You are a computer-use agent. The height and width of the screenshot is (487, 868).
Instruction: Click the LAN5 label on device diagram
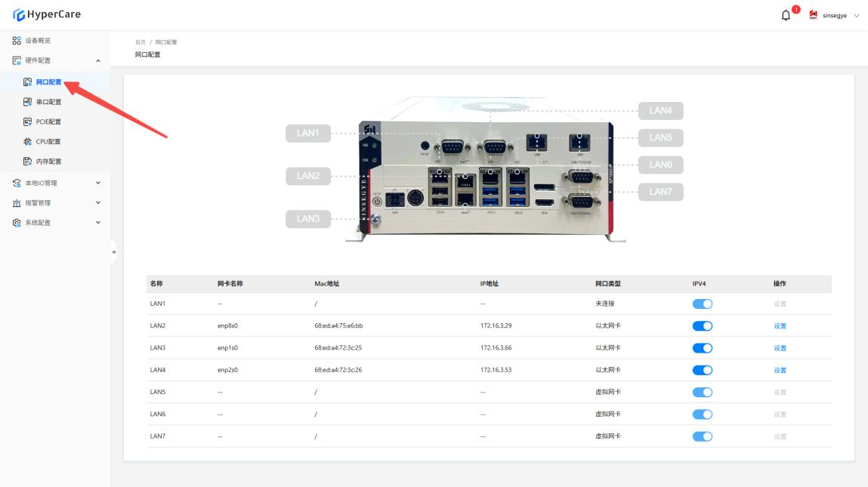click(x=660, y=138)
